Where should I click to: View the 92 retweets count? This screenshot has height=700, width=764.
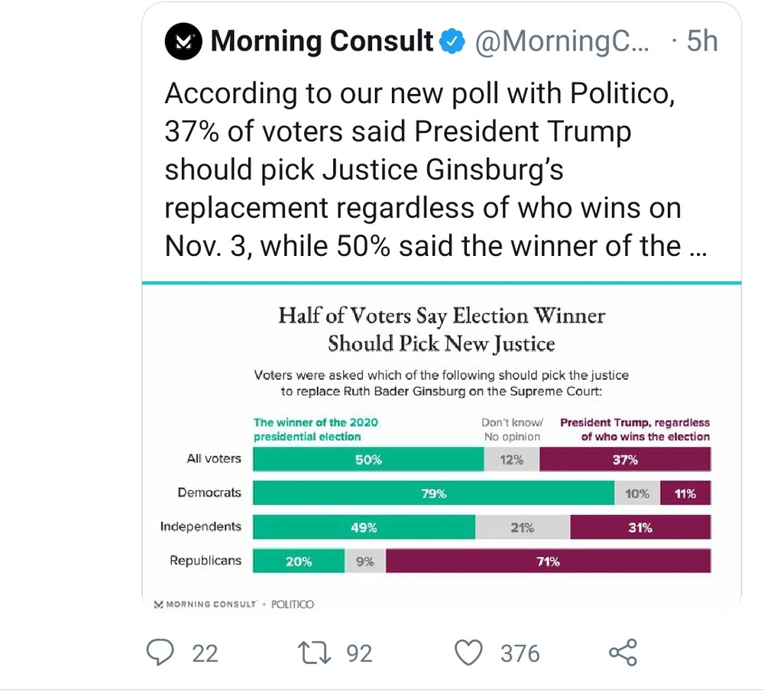[x=360, y=653]
